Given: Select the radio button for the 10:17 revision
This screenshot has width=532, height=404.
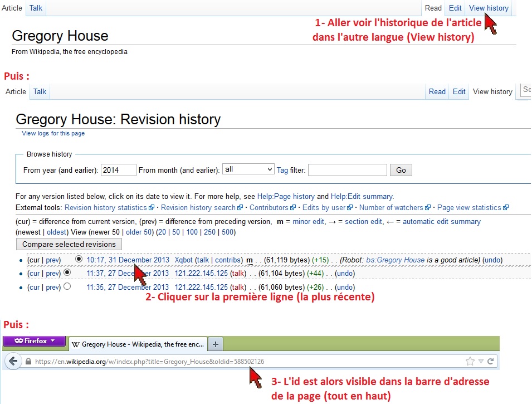Looking at the screenshot, I should pyautogui.click(x=79, y=259).
